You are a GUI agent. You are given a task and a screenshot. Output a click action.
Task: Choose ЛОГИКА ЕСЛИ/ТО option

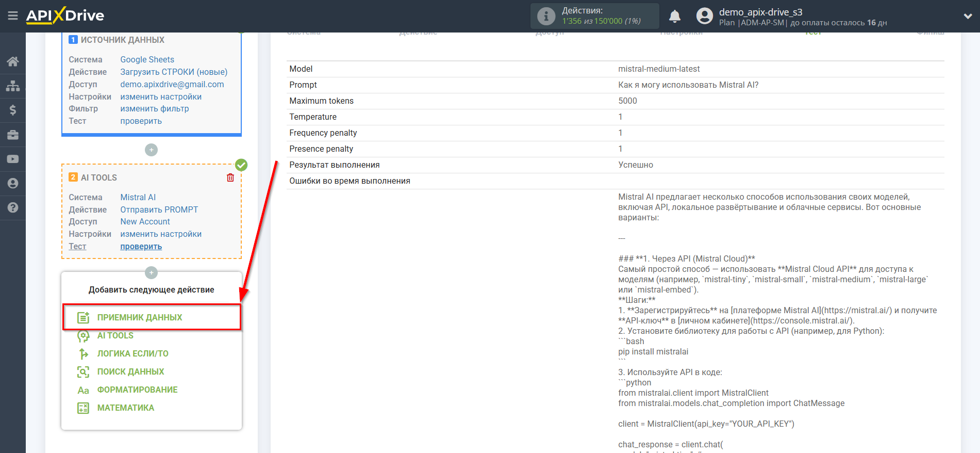point(132,353)
